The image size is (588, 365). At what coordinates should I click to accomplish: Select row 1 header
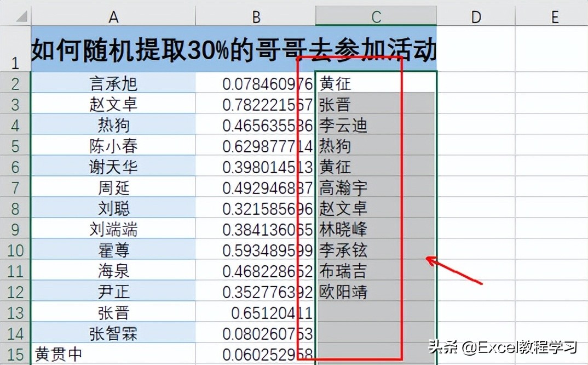pyautogui.click(x=15, y=49)
